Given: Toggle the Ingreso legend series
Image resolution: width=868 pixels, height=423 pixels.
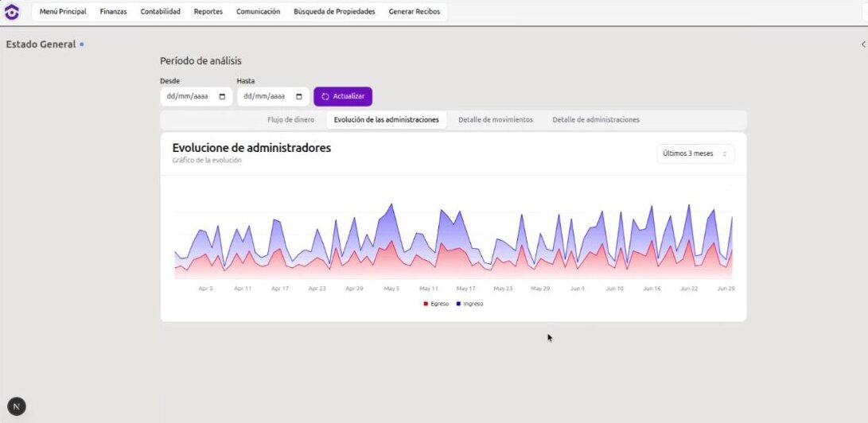Looking at the screenshot, I should 469,304.
